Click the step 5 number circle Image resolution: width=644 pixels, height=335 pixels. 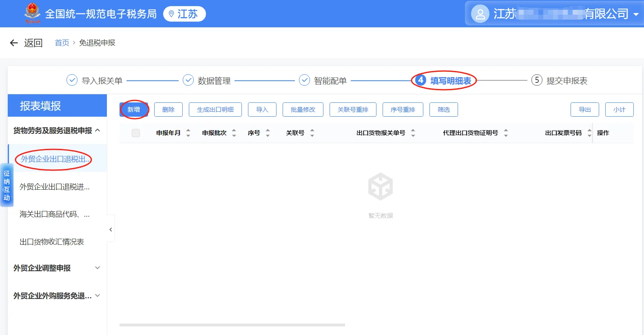537,80
